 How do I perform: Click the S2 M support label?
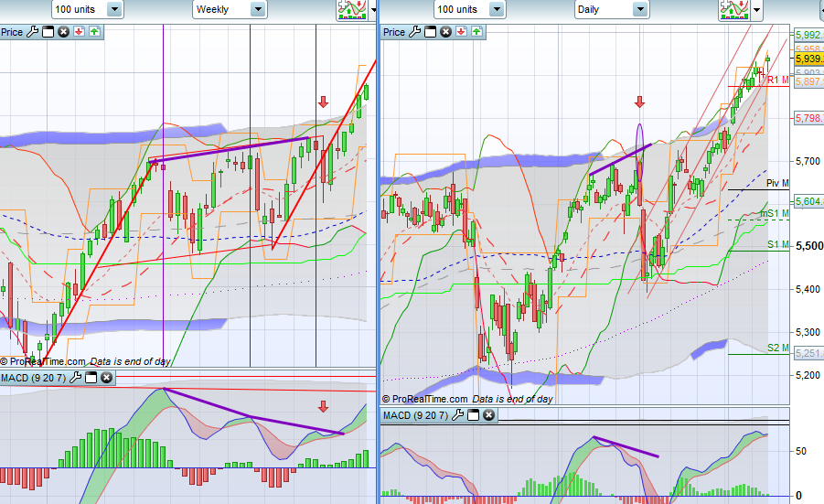click(x=778, y=348)
